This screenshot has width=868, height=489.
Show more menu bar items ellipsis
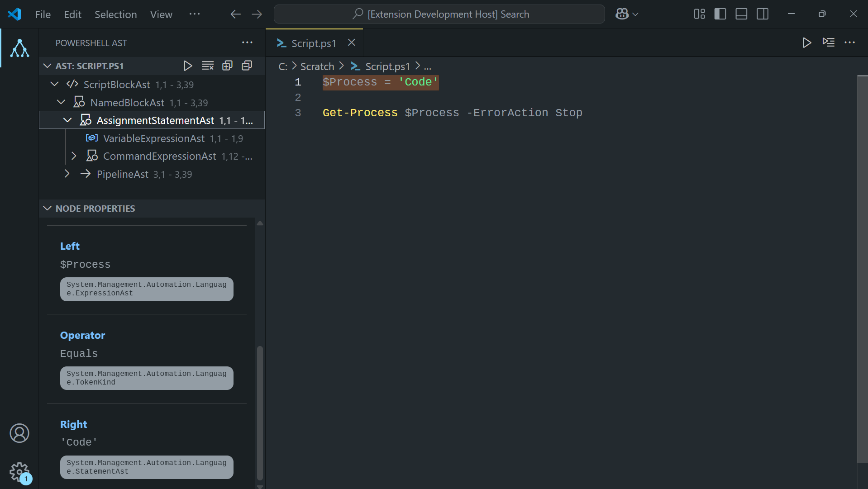tap(195, 14)
